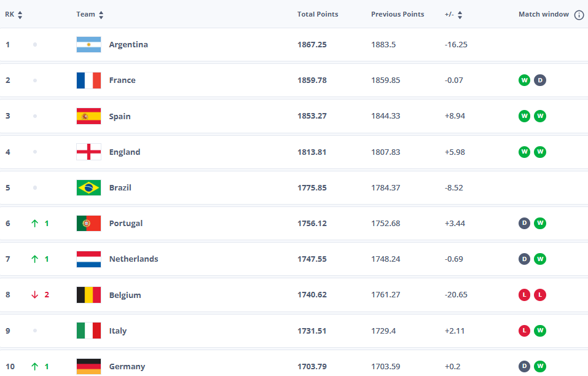Click the Previous Points column header

[398, 15]
